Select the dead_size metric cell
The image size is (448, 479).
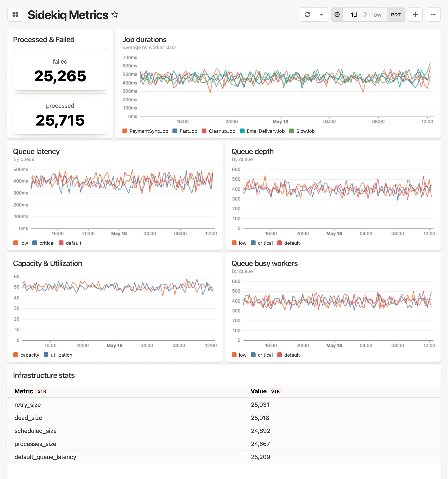[127, 418]
